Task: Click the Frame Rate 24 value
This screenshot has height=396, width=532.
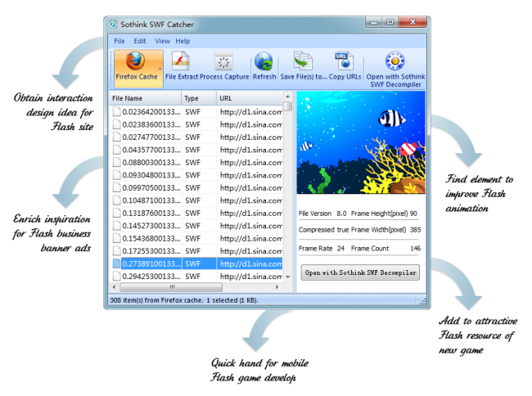Action: pyautogui.click(x=340, y=249)
